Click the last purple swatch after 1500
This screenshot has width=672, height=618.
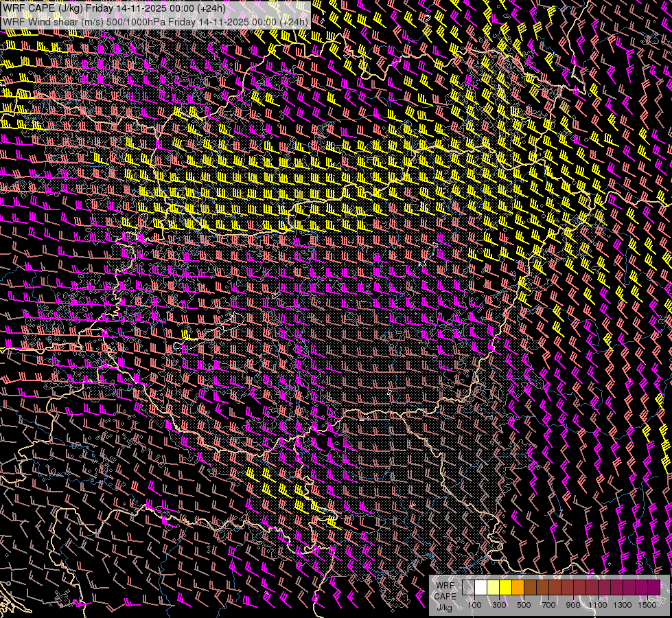click(x=653, y=588)
